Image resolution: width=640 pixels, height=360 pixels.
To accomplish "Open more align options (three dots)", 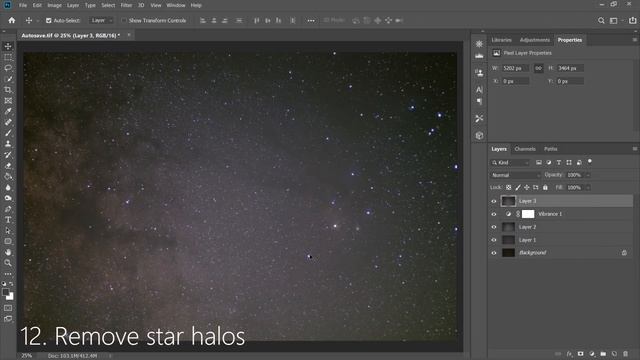I will point(311,20).
